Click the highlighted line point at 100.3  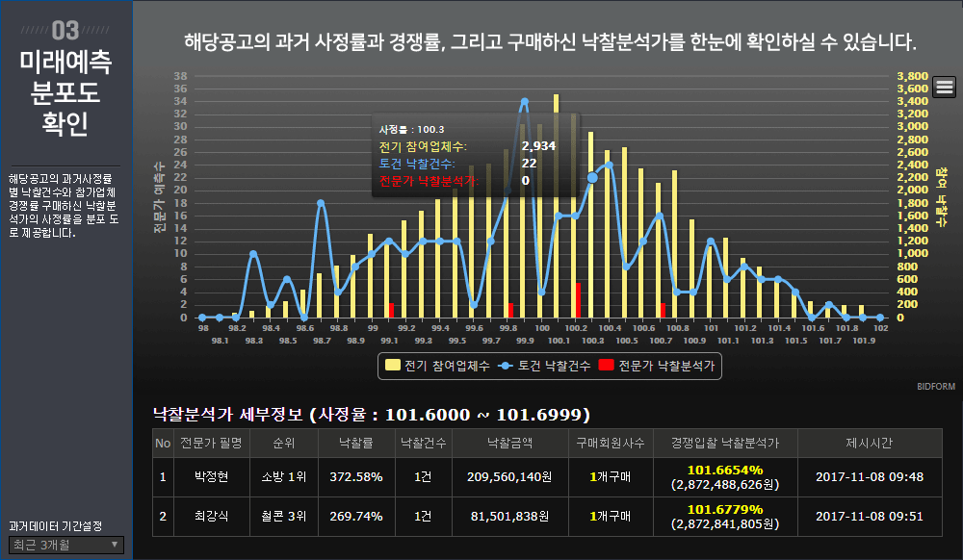pos(592,178)
